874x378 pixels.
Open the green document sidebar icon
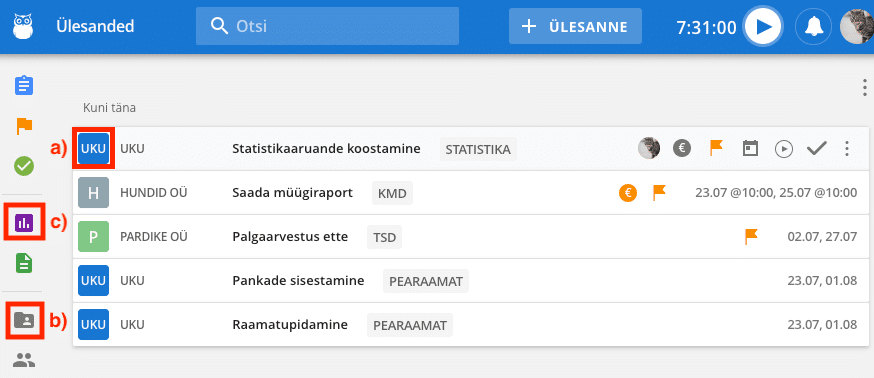point(24,263)
